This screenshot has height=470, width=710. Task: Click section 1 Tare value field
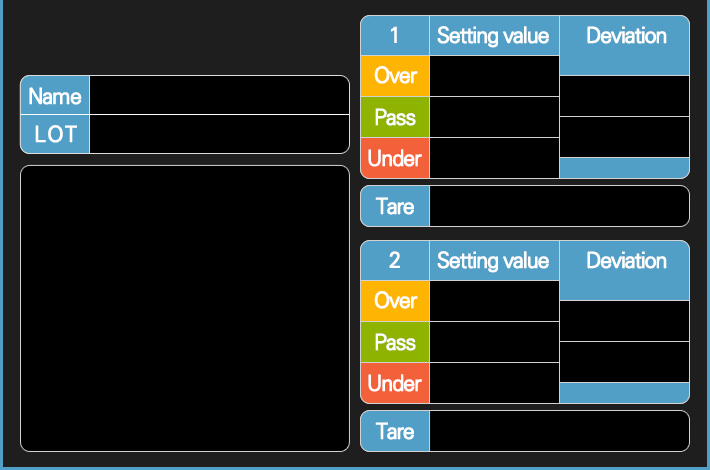coord(559,206)
